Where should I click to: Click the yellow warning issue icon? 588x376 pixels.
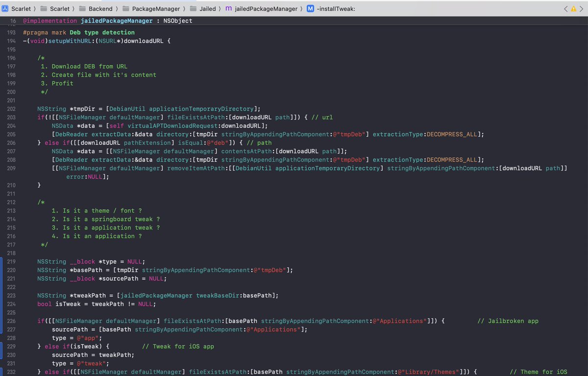click(x=573, y=8)
